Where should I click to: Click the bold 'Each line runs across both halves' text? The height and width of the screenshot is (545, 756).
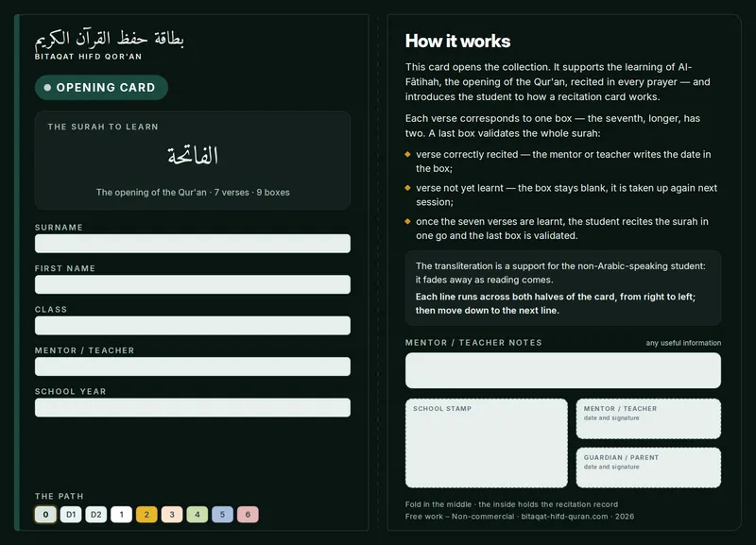pos(556,303)
